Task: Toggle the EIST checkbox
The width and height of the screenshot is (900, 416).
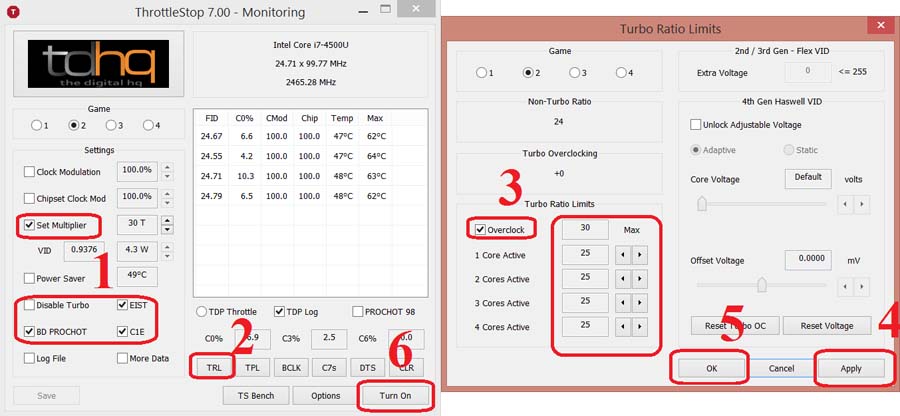Action: point(122,305)
